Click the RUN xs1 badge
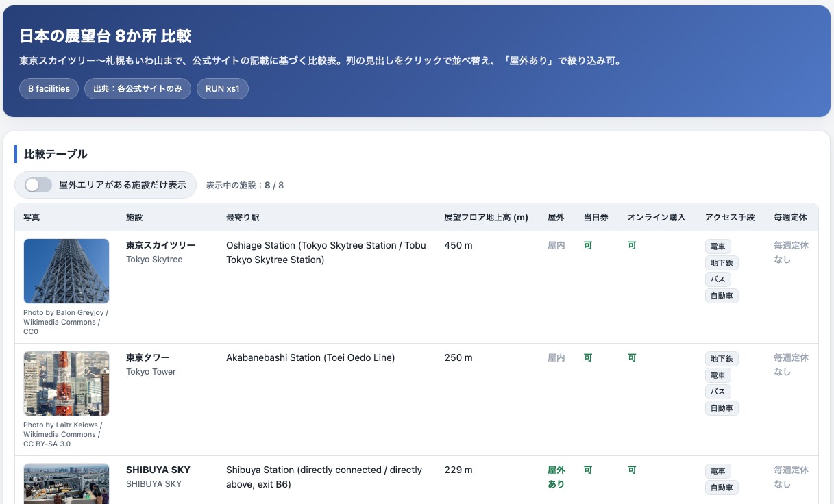The height and width of the screenshot is (504, 834). (223, 89)
